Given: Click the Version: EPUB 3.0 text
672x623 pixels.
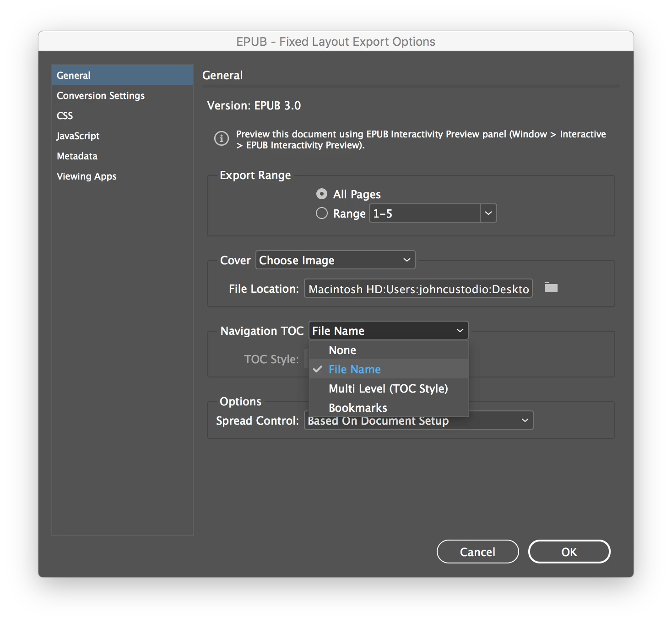Looking at the screenshot, I should [x=254, y=105].
